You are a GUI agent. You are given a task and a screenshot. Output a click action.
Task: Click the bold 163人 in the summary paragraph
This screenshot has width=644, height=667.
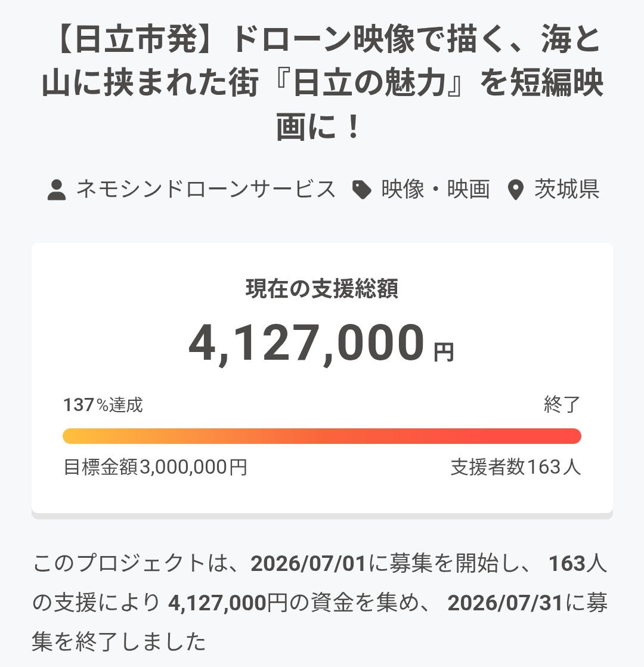578,564
